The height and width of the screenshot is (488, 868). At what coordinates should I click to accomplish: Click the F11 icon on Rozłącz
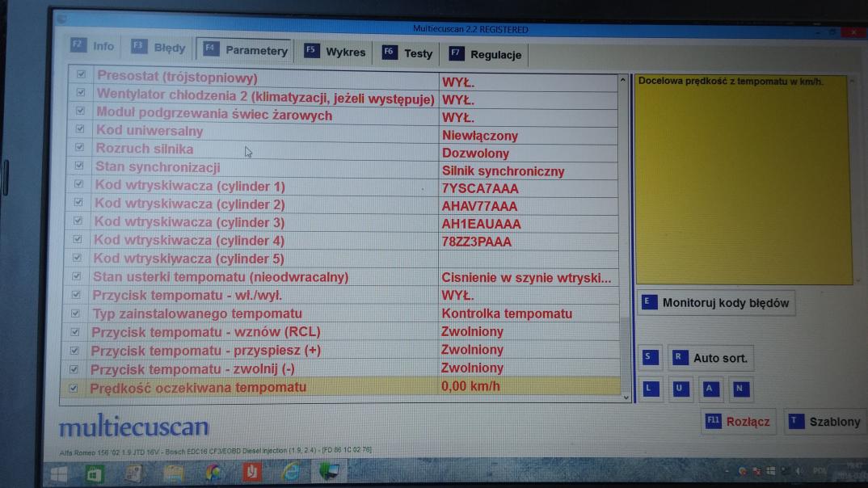click(x=713, y=421)
